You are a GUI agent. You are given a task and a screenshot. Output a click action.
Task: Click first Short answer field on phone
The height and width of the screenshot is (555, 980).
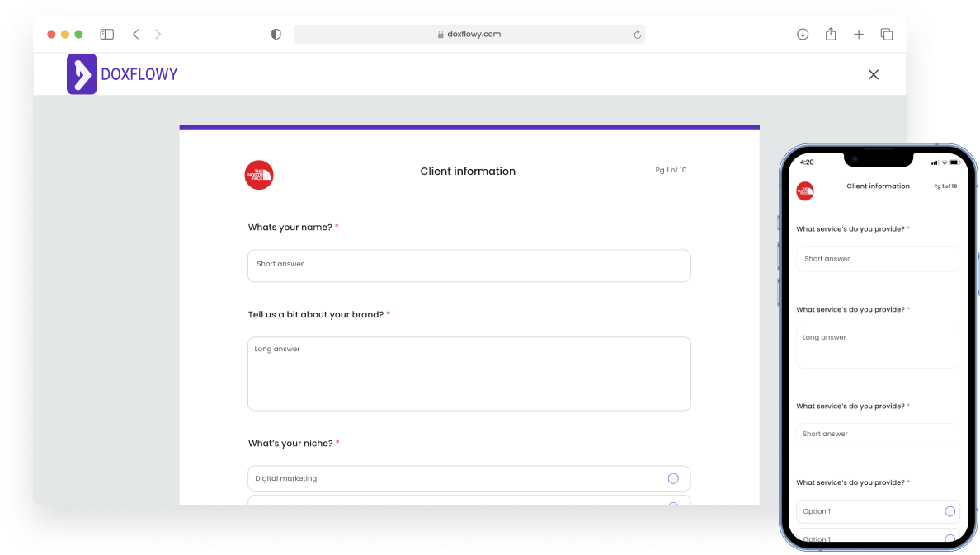point(877,259)
